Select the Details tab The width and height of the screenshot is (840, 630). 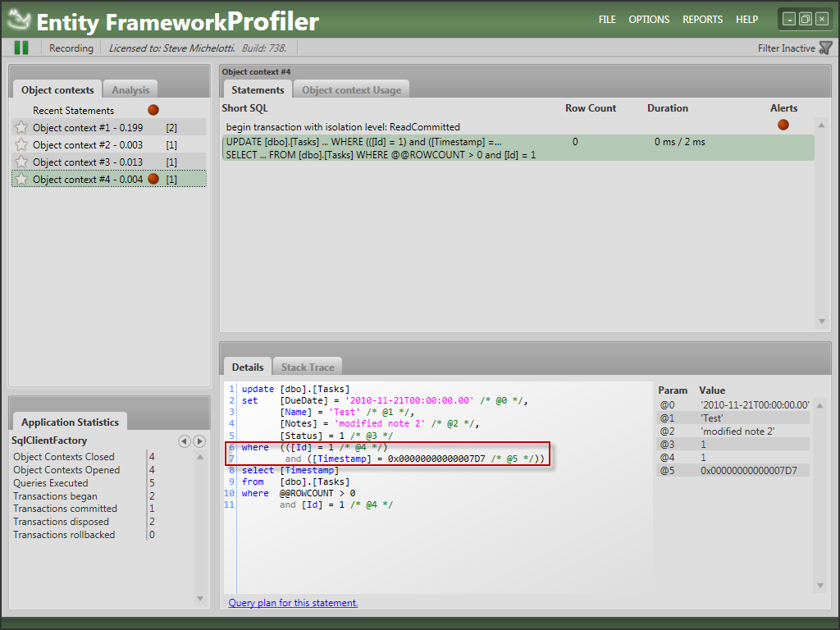pos(248,367)
